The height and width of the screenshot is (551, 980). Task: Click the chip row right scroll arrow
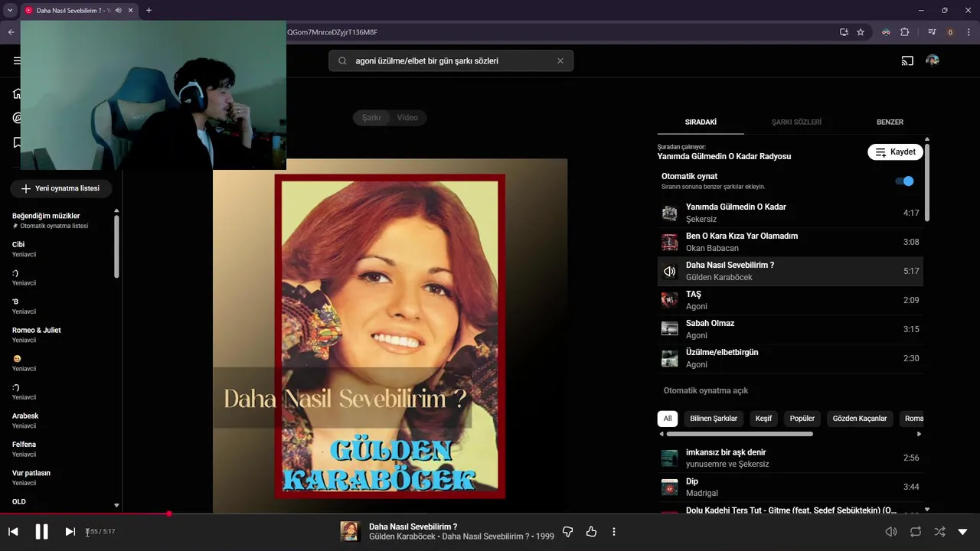click(919, 434)
